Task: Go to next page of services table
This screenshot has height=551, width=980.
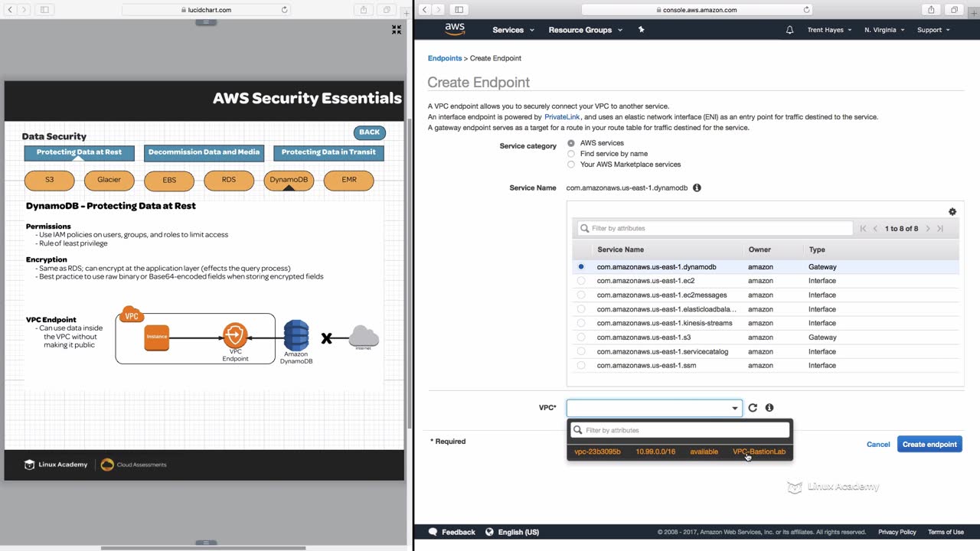Action: click(928, 229)
